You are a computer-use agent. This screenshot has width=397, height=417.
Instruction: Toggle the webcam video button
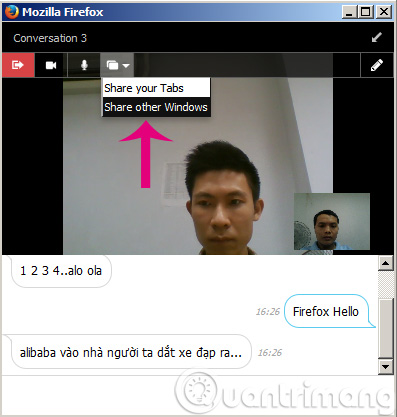[x=51, y=65]
